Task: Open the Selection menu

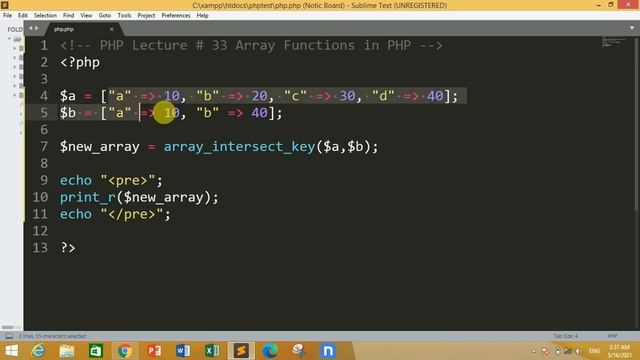Action: point(45,16)
